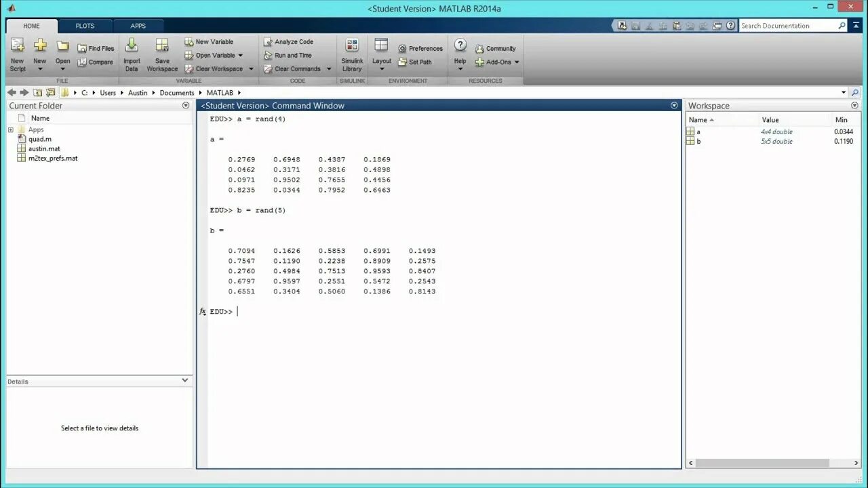Screen dimensions: 868x488
Task: Expand the Apps folder tree node
Action: [x=10, y=129]
